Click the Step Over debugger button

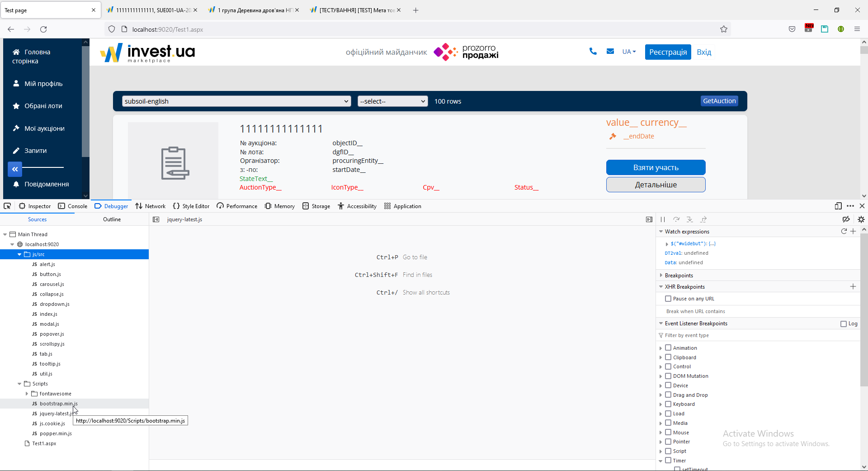(x=676, y=219)
